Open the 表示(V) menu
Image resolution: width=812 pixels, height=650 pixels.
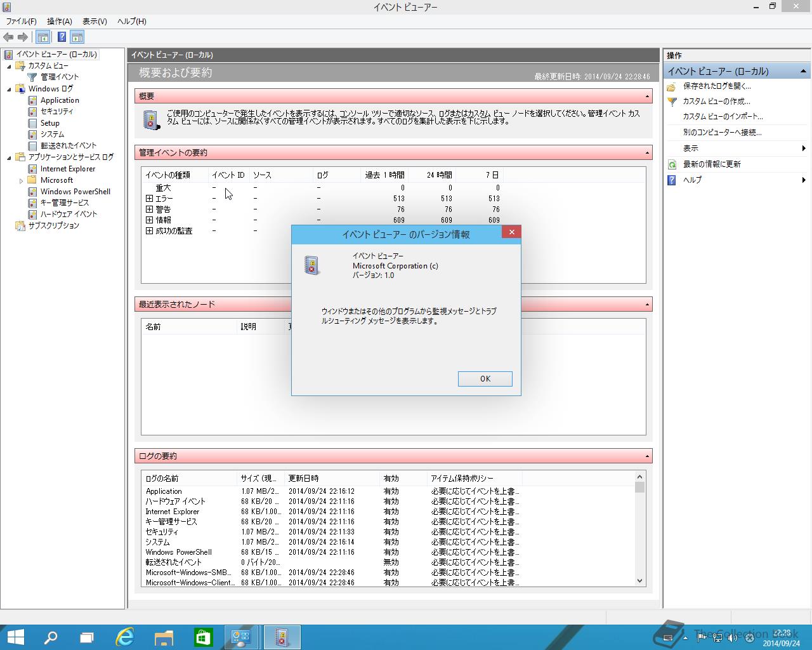coord(95,22)
